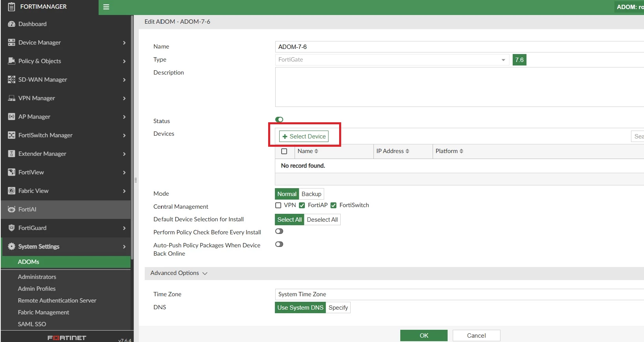644x342 pixels.
Task: Click the FortiManager logo icon
Action: pyautogui.click(x=11, y=7)
